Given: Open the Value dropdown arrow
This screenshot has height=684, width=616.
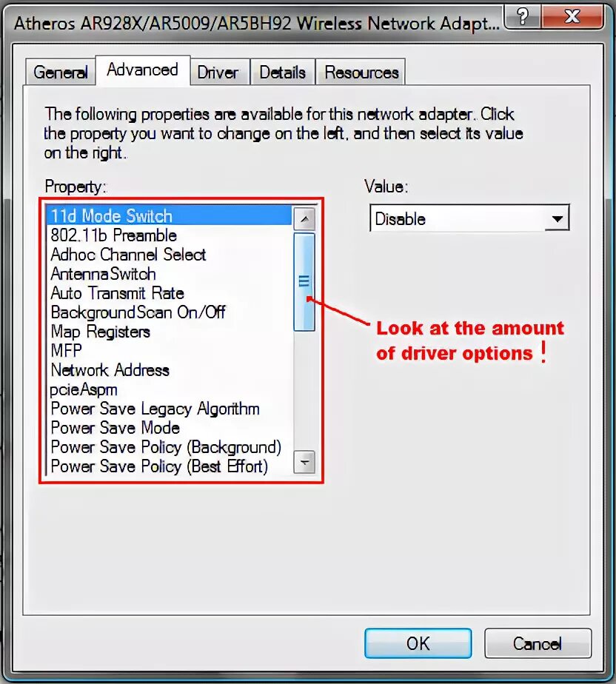Looking at the screenshot, I should (x=557, y=218).
